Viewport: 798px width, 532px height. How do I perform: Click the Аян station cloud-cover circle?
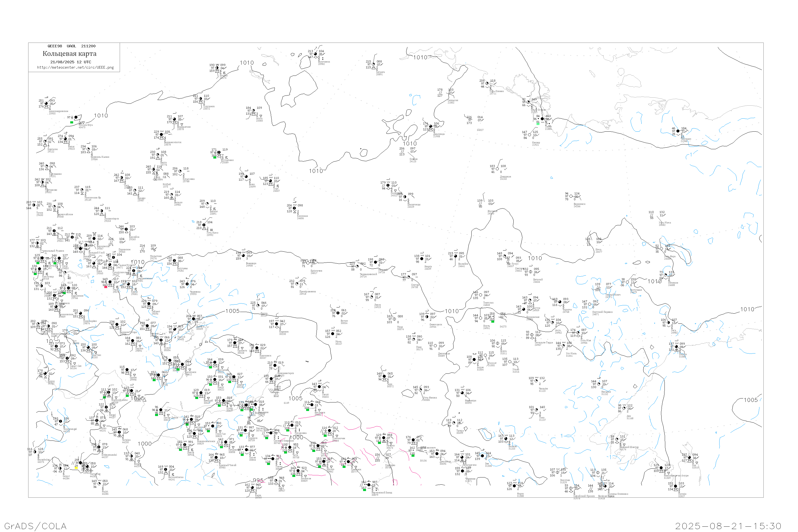[x=624, y=408]
